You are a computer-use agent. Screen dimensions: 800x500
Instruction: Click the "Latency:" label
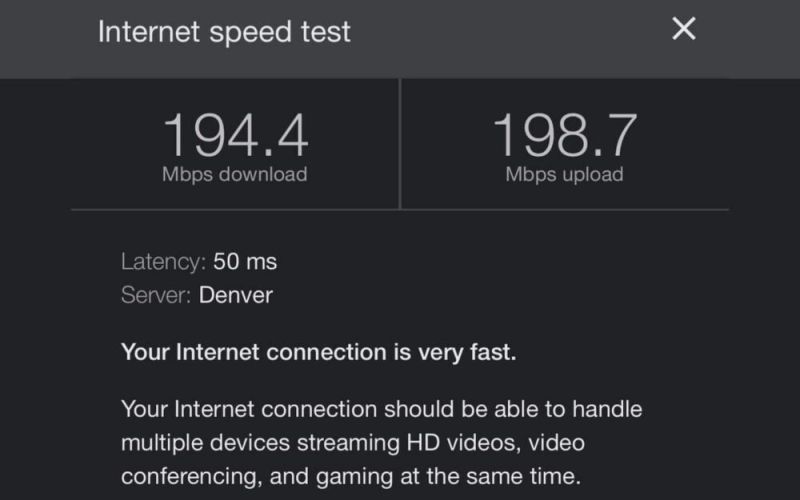click(163, 263)
